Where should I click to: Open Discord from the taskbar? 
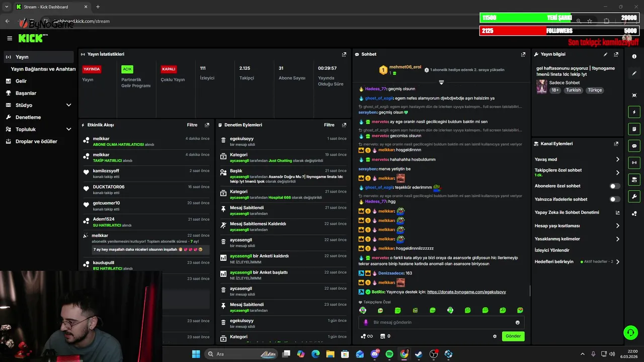[x=375, y=354]
